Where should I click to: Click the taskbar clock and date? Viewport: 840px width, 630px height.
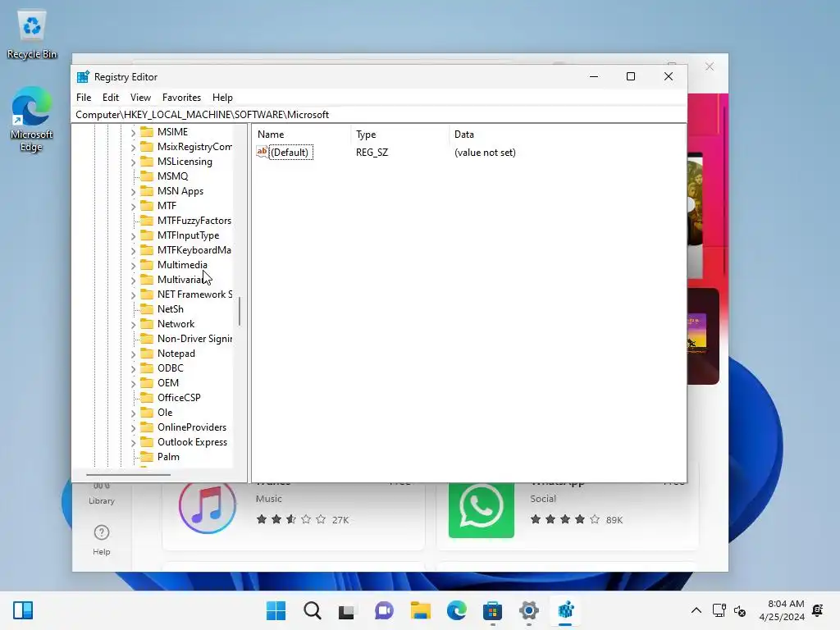[x=782, y=610]
